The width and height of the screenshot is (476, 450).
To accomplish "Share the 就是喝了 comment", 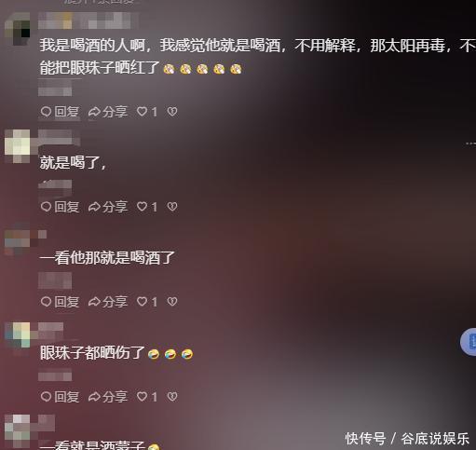I will click(x=108, y=207).
